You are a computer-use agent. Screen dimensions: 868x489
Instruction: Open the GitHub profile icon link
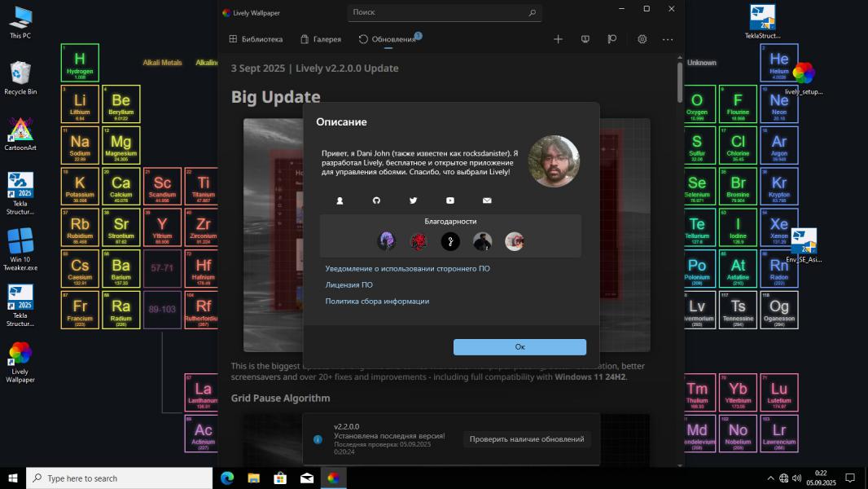tap(376, 200)
